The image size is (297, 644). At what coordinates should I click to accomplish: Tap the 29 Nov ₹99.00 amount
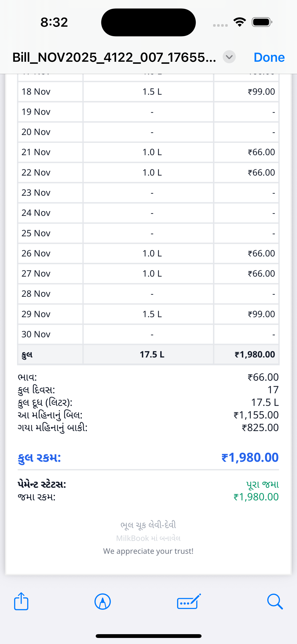point(261,314)
